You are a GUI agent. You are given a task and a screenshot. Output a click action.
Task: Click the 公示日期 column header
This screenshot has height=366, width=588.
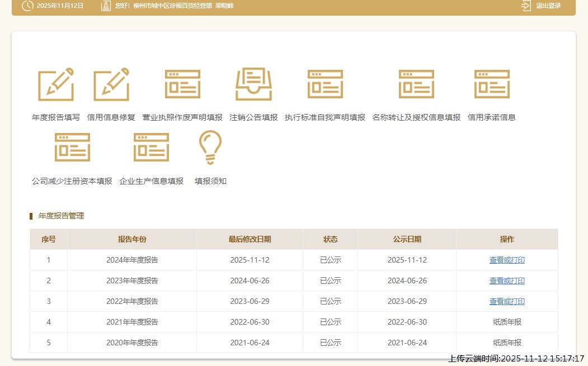[x=407, y=239]
